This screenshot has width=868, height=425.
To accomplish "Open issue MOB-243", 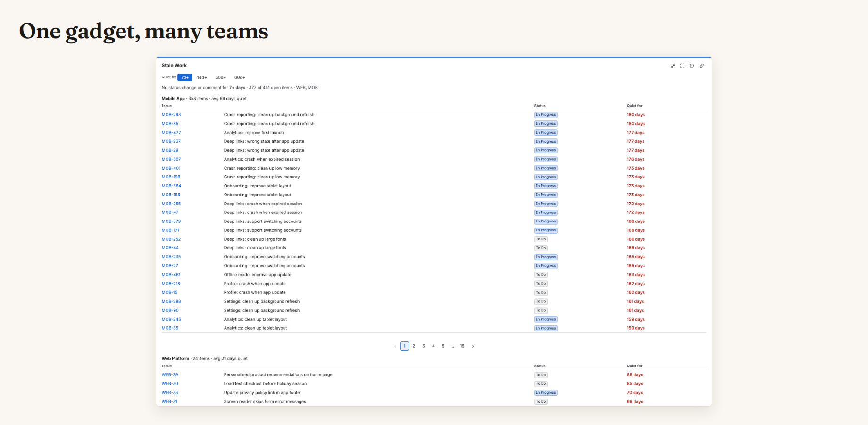I will pyautogui.click(x=171, y=319).
